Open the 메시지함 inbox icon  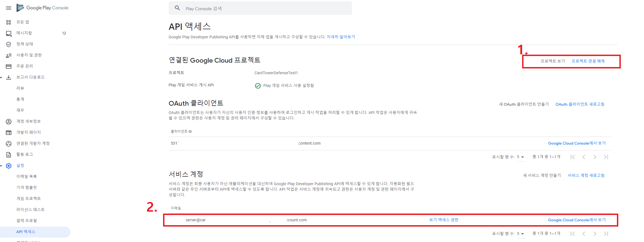tap(9, 33)
